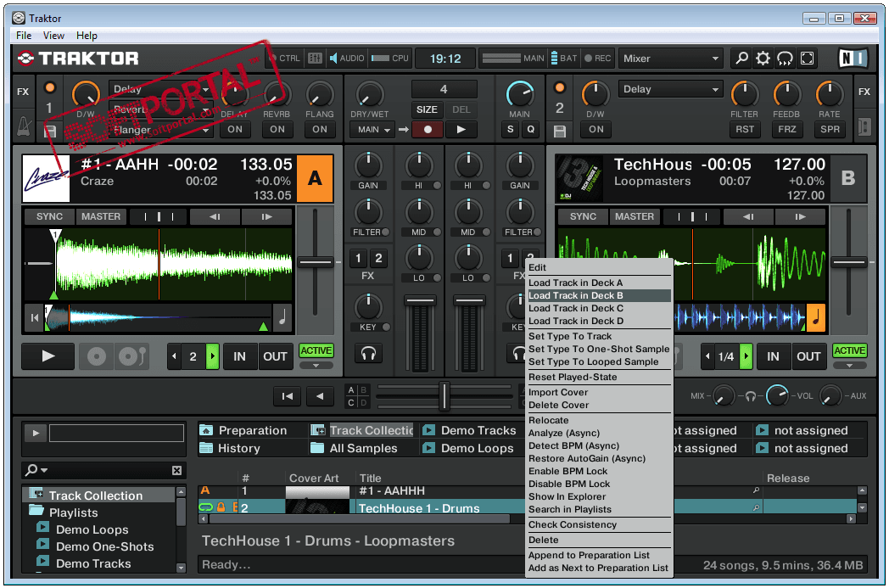Click the Native Instruments NI logo
The width and height of the screenshot is (889, 588).
point(853,58)
